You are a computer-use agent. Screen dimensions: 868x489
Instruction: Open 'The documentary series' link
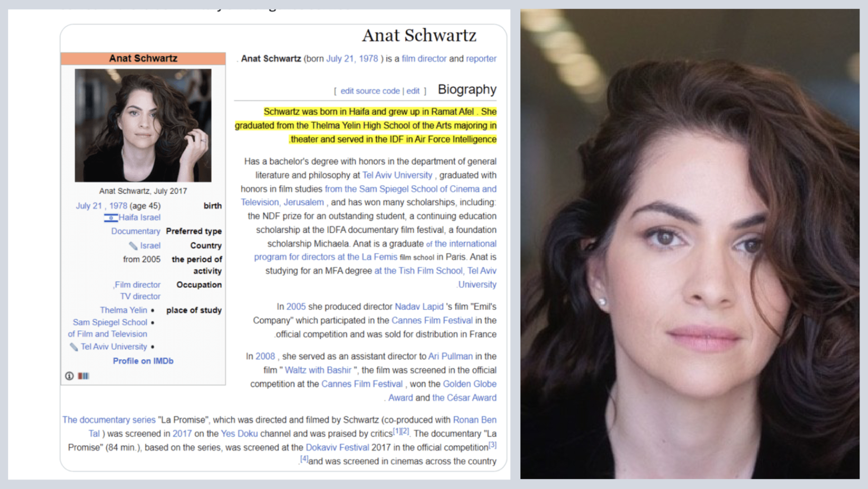point(109,420)
